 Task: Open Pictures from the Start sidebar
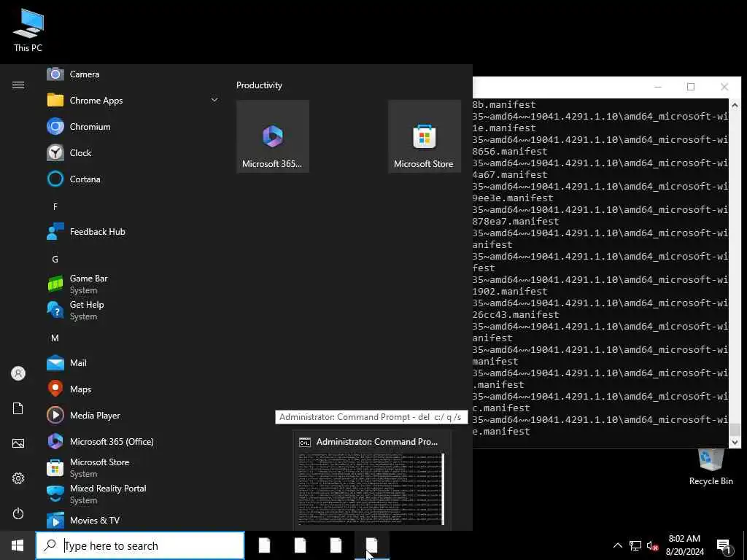(18, 443)
